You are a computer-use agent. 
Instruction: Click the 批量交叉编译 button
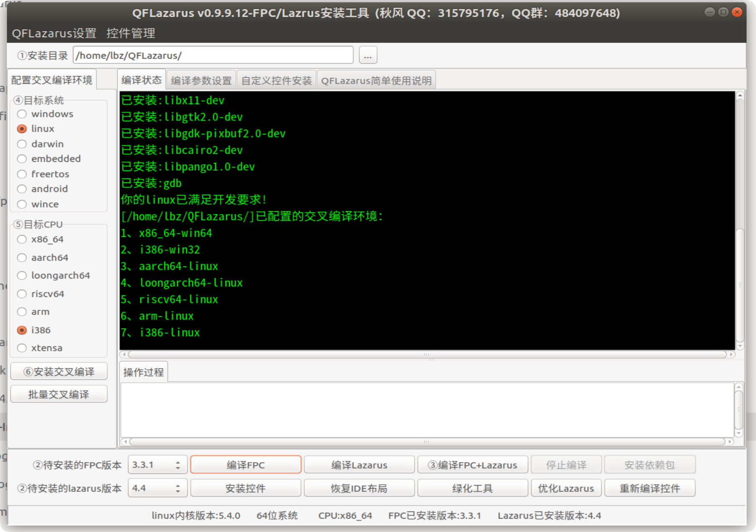59,394
